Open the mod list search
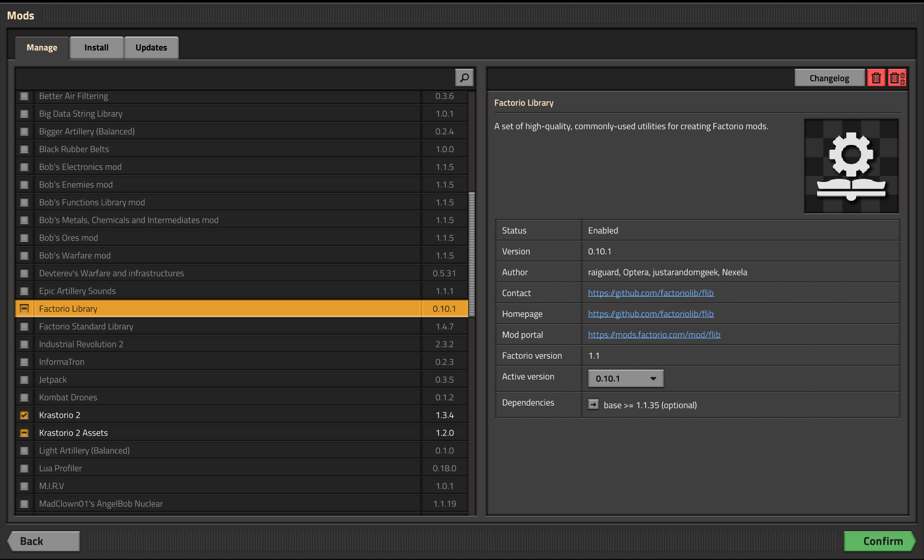 pos(464,78)
